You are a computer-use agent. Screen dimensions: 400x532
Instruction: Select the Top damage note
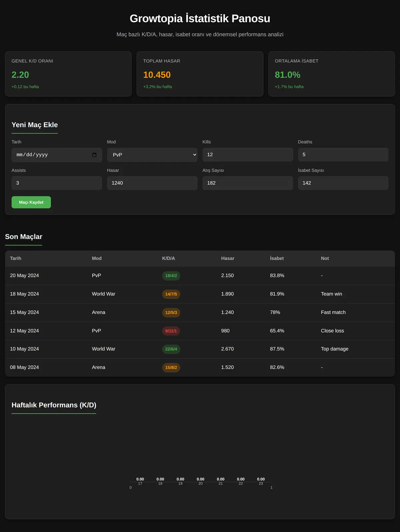[x=335, y=349]
